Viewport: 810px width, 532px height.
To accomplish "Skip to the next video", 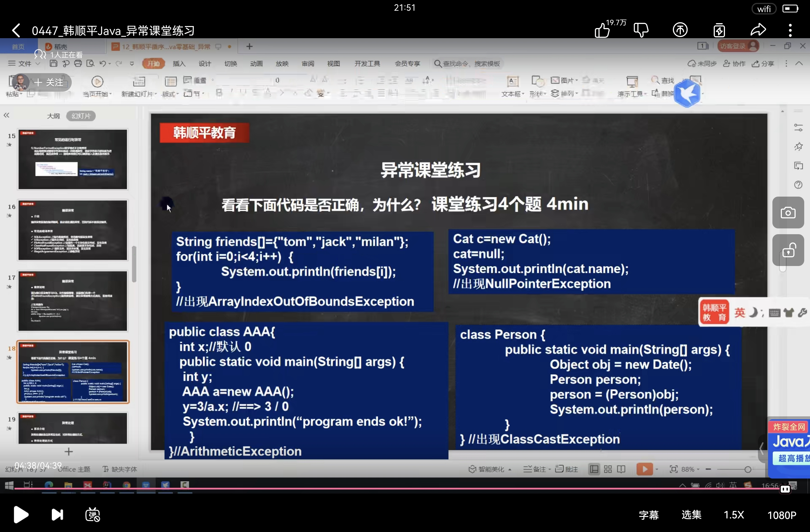I will [57, 515].
